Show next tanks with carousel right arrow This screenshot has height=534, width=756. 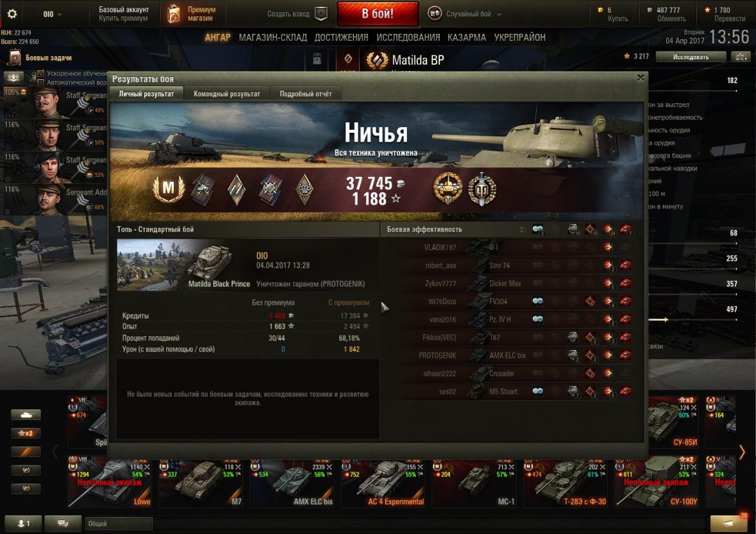pos(742,452)
